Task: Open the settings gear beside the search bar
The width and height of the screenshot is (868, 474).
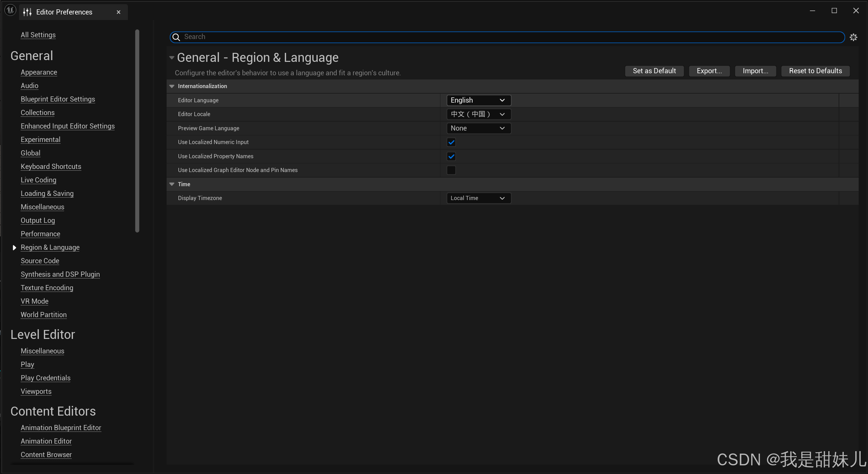Action: [853, 37]
